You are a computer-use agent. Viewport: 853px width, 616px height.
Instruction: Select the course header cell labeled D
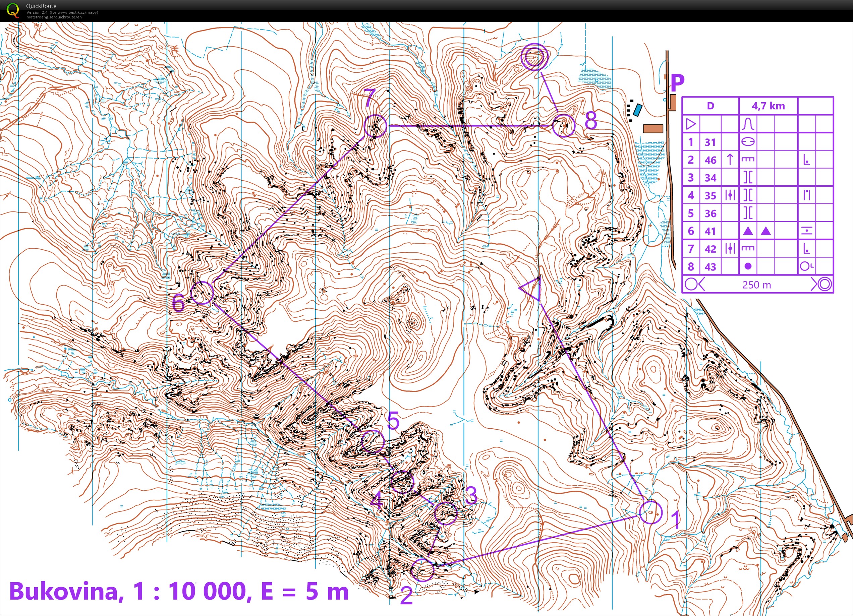(710, 106)
